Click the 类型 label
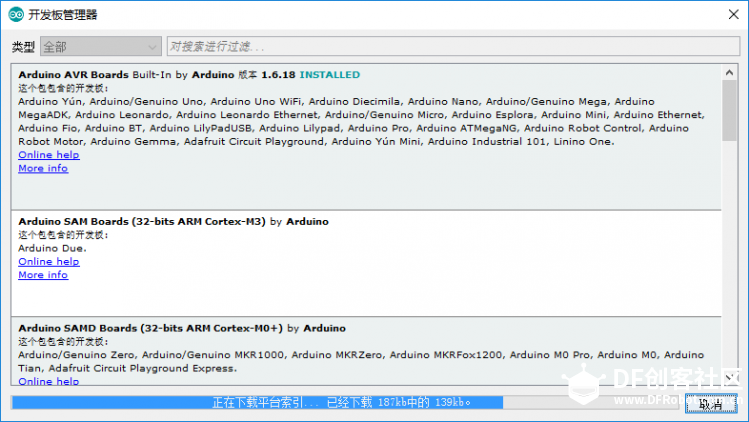The image size is (749, 422). pyautogui.click(x=23, y=47)
